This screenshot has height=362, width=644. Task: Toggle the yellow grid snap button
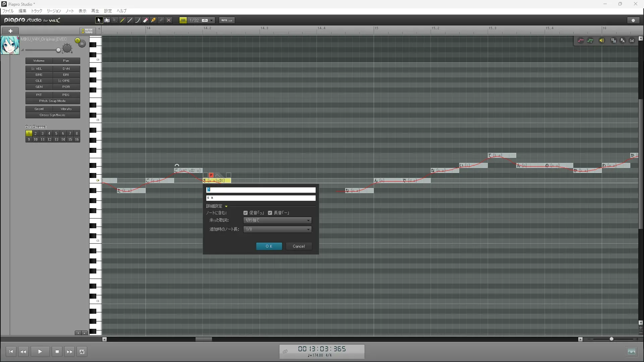click(x=183, y=20)
